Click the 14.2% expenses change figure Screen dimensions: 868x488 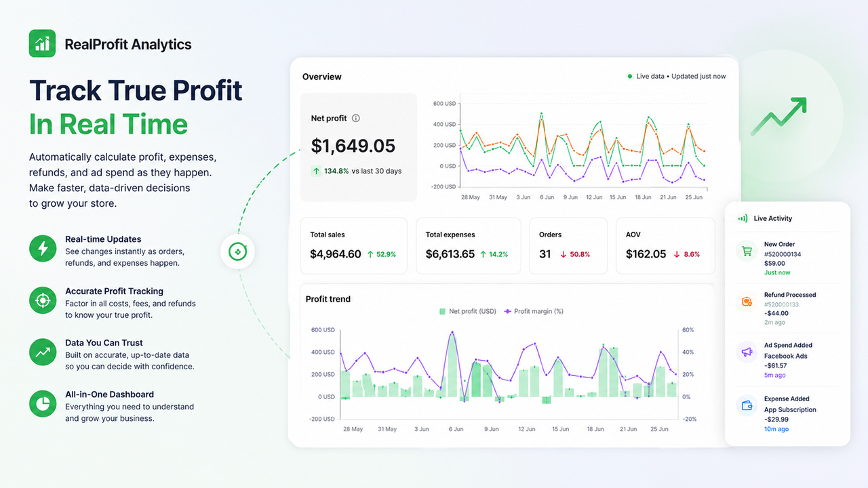[500, 254]
